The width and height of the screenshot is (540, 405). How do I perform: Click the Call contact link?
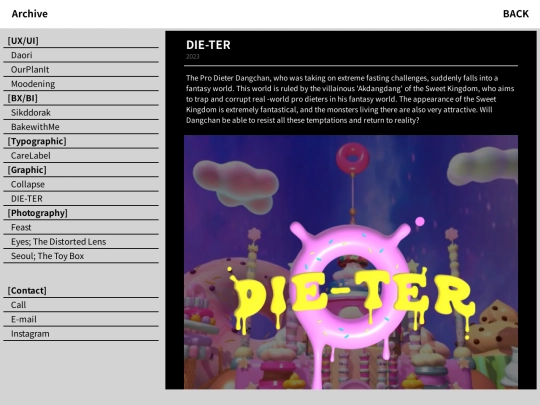point(18,305)
